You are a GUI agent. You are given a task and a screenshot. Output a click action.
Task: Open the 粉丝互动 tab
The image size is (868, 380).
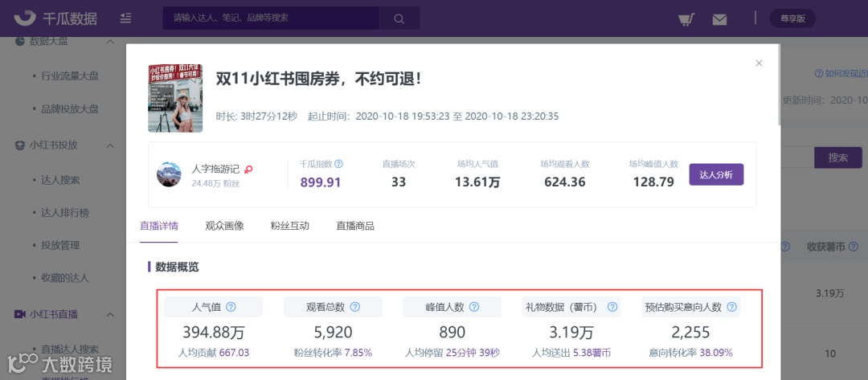[x=289, y=226]
